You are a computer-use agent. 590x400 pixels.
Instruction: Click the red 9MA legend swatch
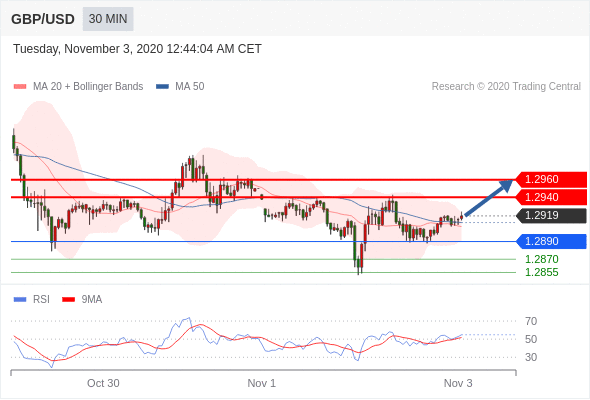[68, 300]
